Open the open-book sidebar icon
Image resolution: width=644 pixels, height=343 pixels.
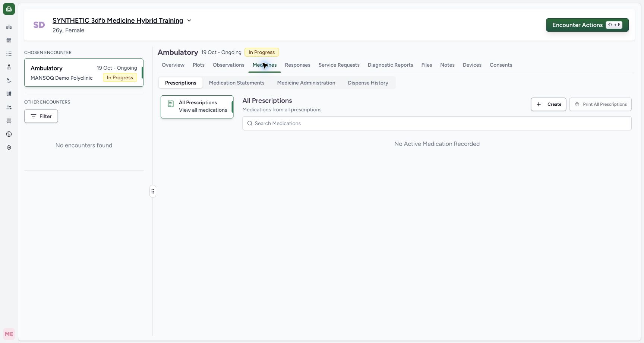[9, 94]
